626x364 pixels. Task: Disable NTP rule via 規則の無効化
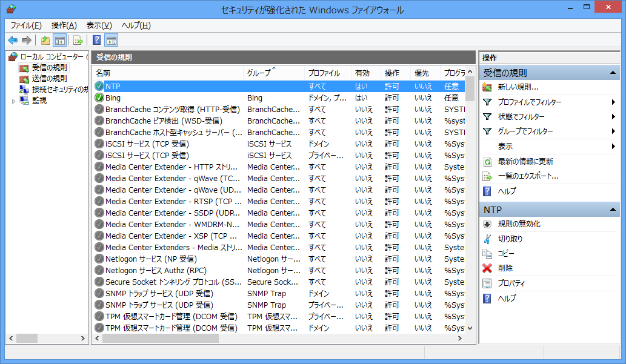pyautogui.click(x=519, y=224)
